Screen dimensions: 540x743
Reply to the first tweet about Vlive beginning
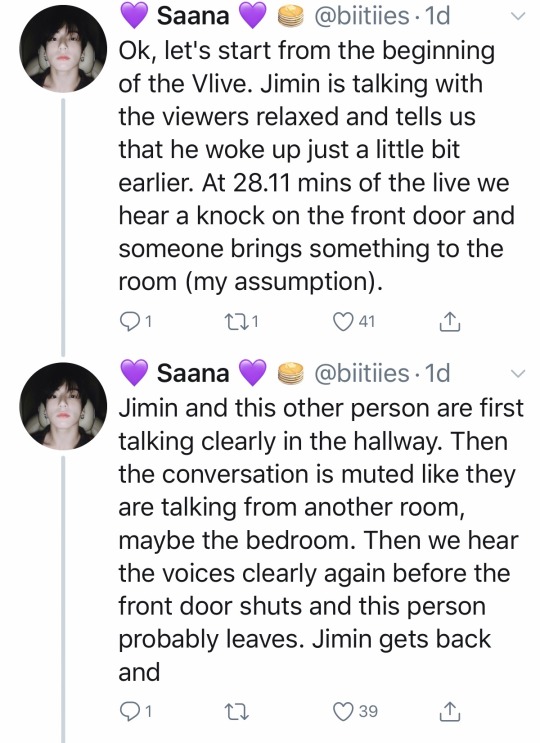[129, 322]
